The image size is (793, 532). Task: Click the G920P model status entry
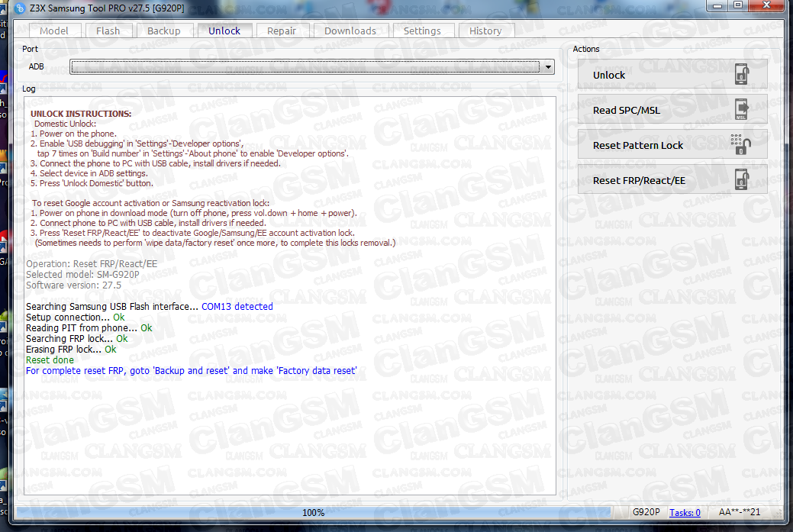point(646,512)
